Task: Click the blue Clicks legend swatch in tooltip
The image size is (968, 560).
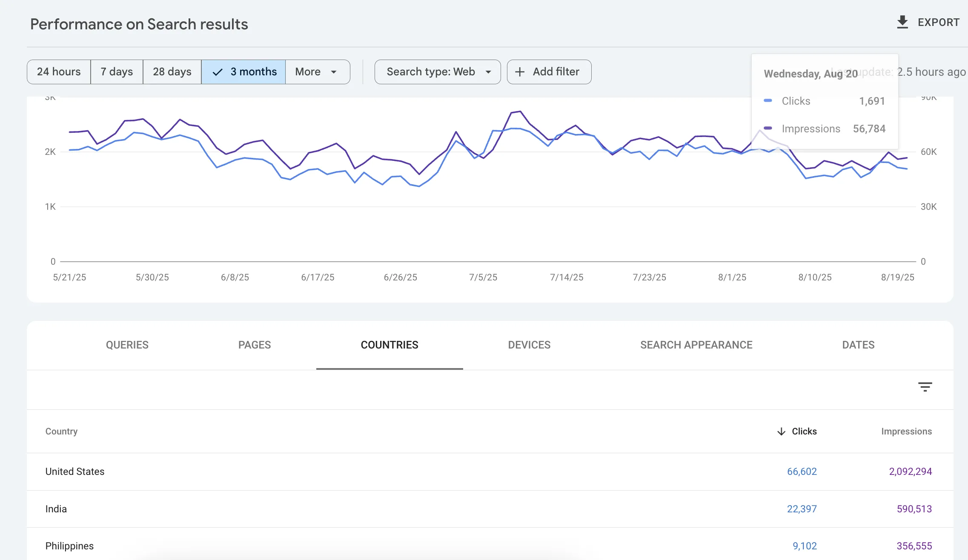Action: coord(768,101)
